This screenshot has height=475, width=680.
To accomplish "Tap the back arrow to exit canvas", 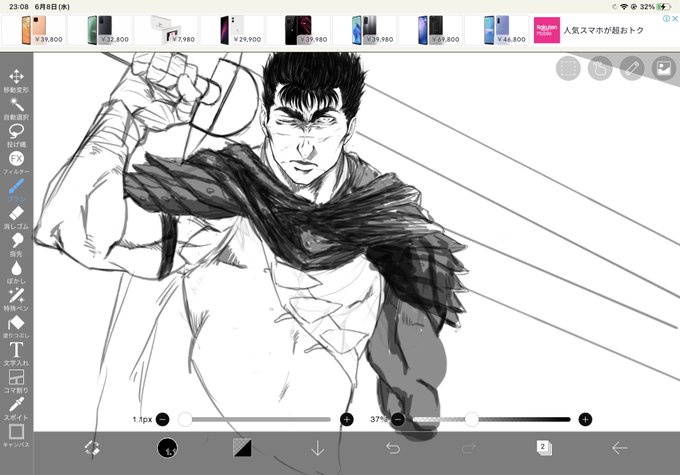I will 619,448.
